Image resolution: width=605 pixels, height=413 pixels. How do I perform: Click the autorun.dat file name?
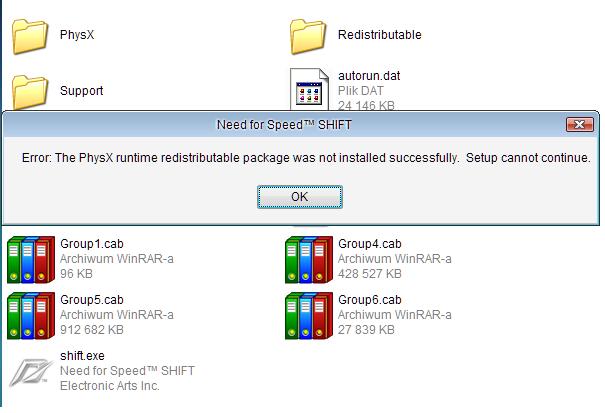pyautogui.click(x=369, y=76)
